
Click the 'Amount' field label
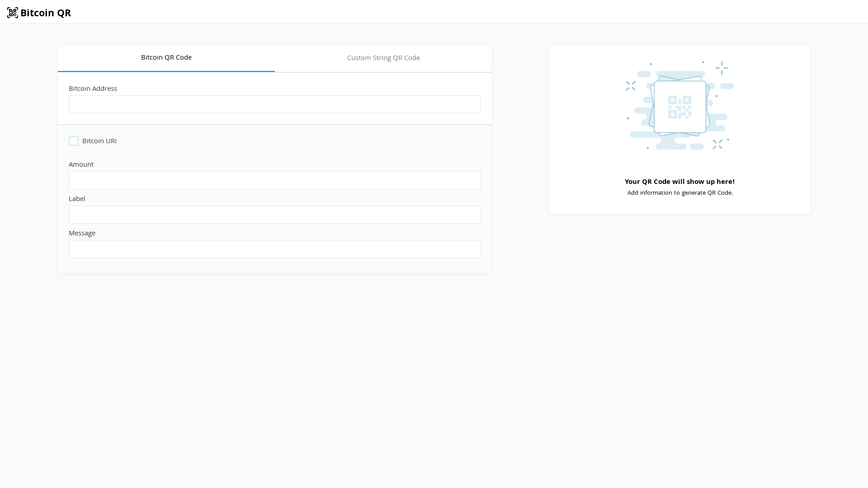(x=81, y=164)
